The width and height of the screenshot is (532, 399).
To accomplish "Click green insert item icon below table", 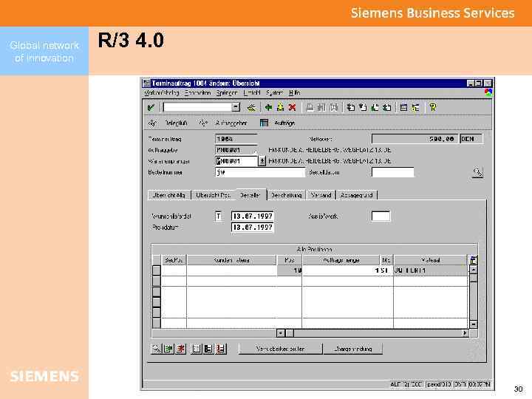I will click(x=168, y=349).
